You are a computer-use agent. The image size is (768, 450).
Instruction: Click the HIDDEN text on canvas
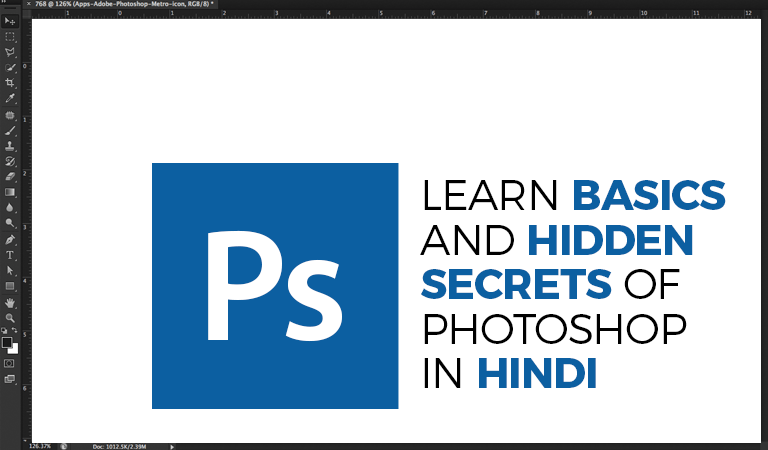pos(610,240)
